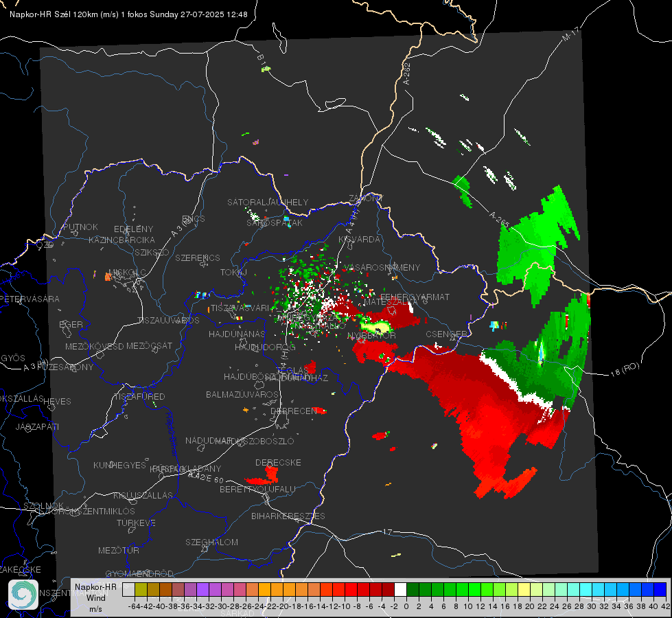Click the SÁROSPATAK city label

point(275,223)
